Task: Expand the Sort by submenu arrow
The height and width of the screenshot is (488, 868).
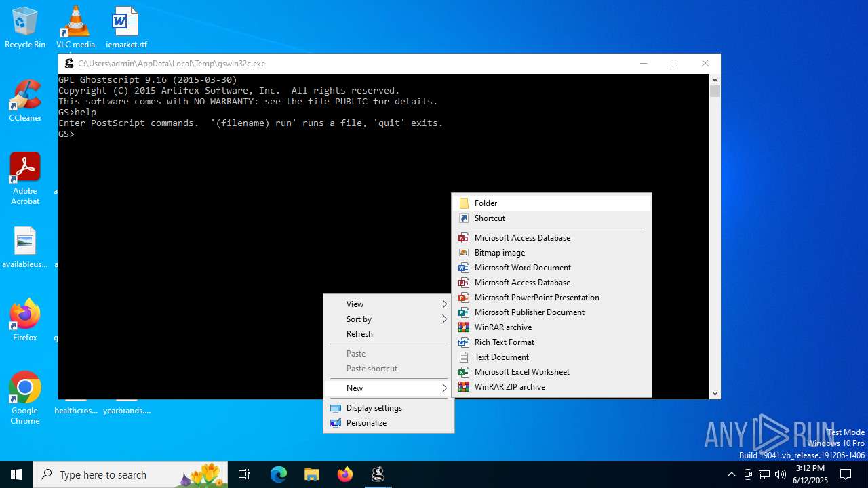Action: coord(445,319)
